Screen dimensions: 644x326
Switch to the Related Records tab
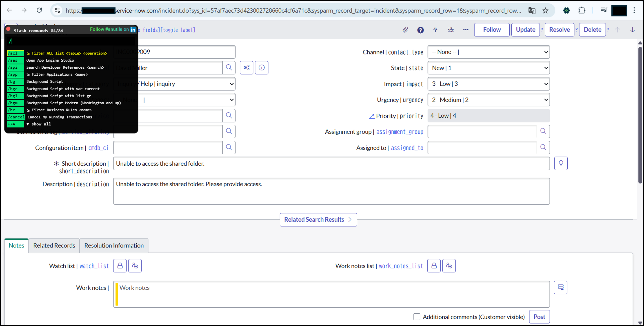(x=54, y=245)
